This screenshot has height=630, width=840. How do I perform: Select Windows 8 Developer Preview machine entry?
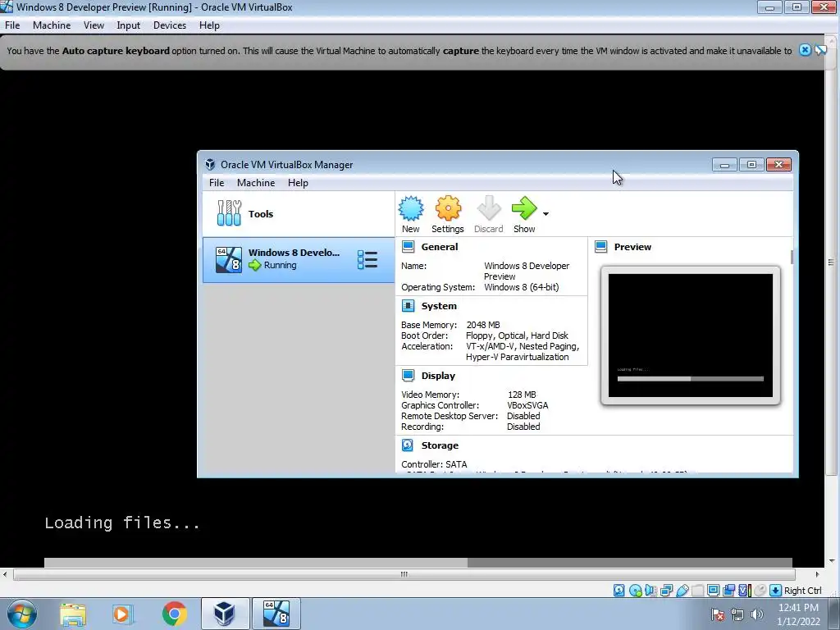(299, 260)
